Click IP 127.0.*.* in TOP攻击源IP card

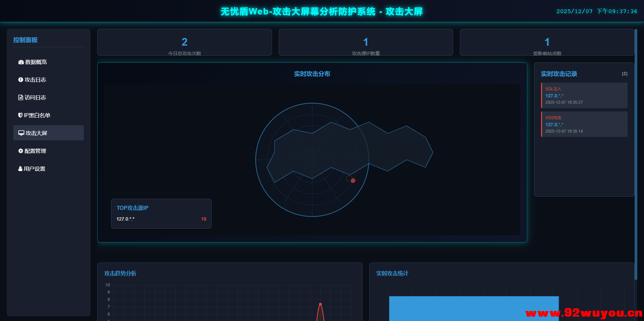(x=125, y=219)
